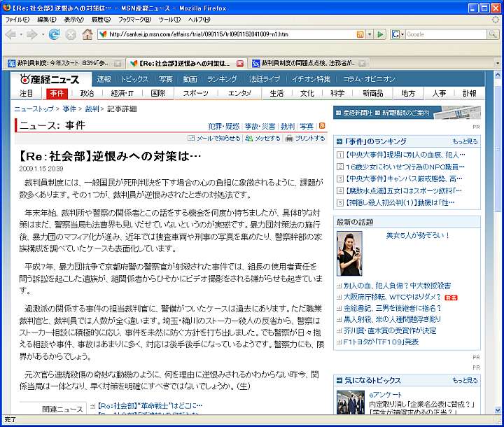
Task: Open the address bar history dropdown
Action: [x=369, y=34]
